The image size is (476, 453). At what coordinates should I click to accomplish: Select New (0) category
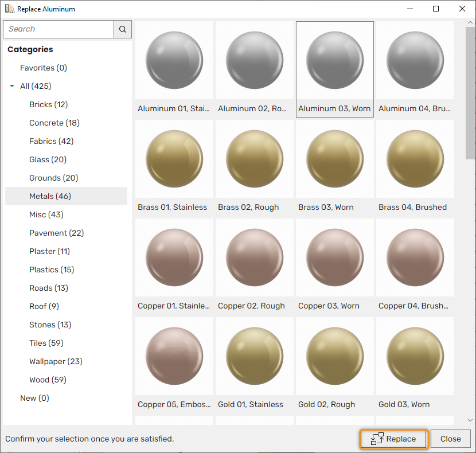(x=34, y=398)
